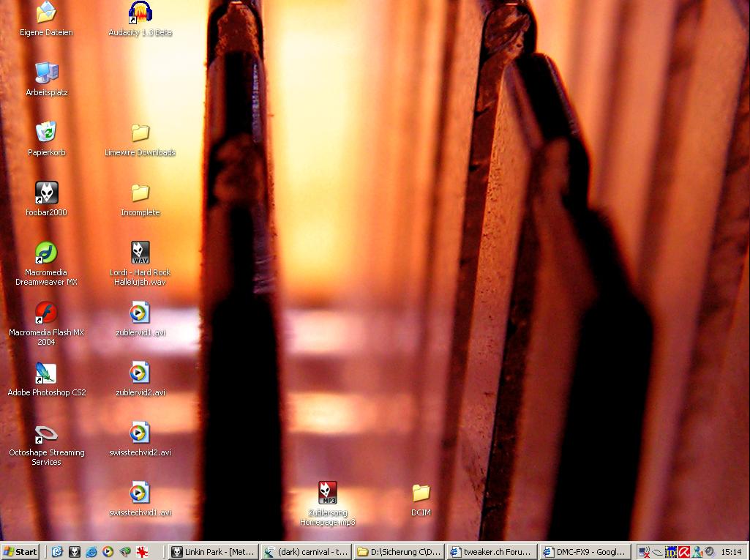This screenshot has height=560, width=750.
Task: Open the Papierkorb recycle bin
Action: (47, 133)
